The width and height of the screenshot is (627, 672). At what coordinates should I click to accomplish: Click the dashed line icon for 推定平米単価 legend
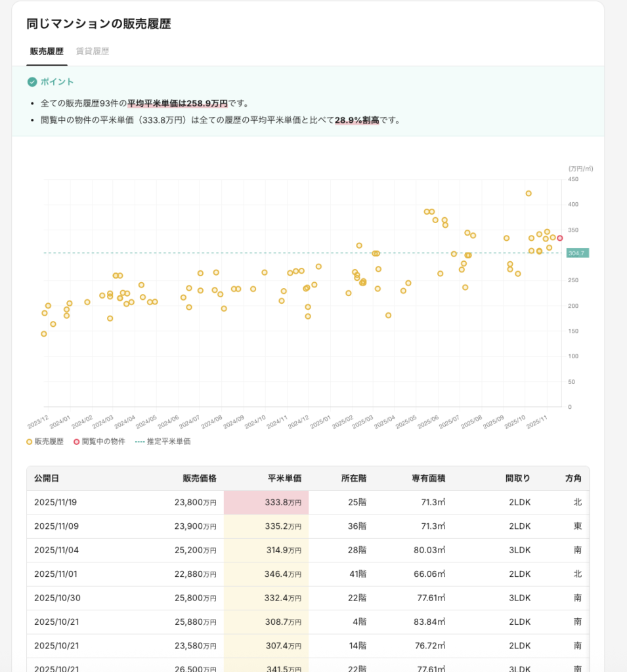[139, 442]
